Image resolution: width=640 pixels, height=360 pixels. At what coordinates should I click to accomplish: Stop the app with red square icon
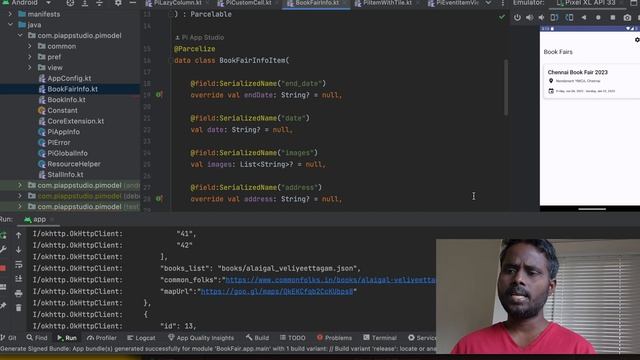(x=3, y=268)
